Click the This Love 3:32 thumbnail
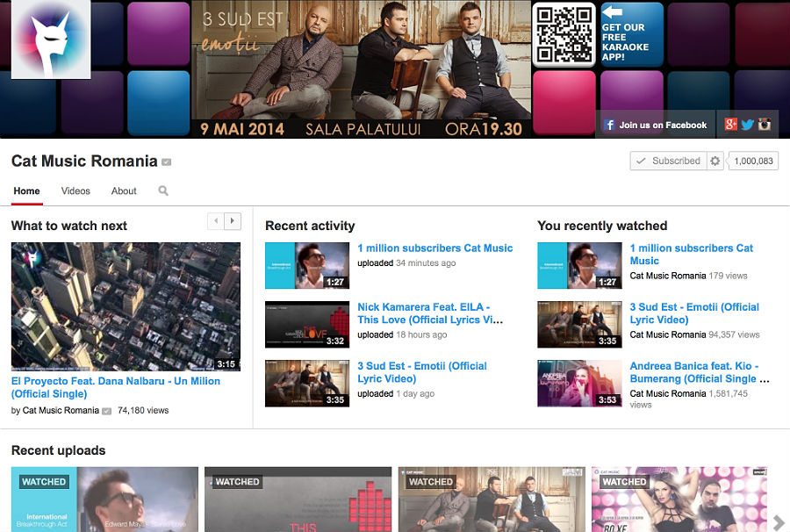The height and width of the screenshot is (532, 790). [x=307, y=325]
